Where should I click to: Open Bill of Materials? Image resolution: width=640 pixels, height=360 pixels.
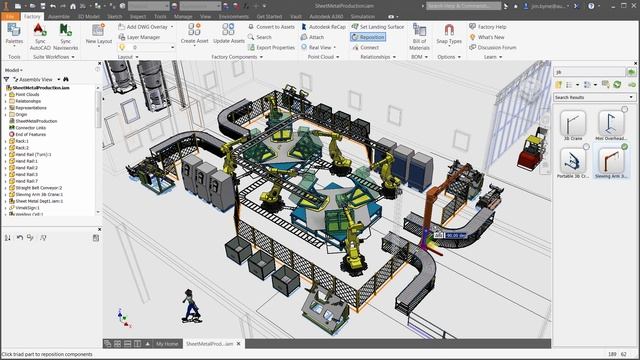pyautogui.click(x=419, y=37)
